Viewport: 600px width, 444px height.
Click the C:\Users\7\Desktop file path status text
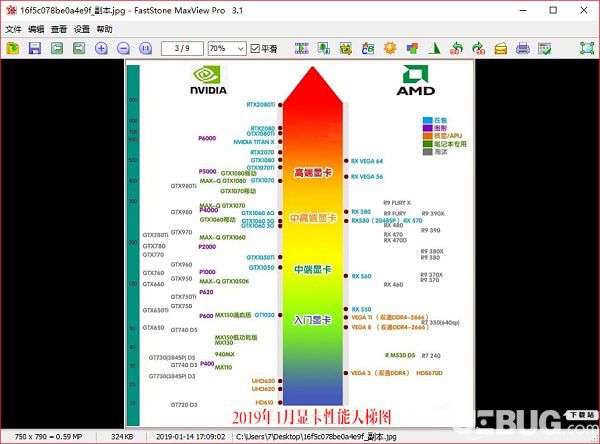tap(316, 437)
